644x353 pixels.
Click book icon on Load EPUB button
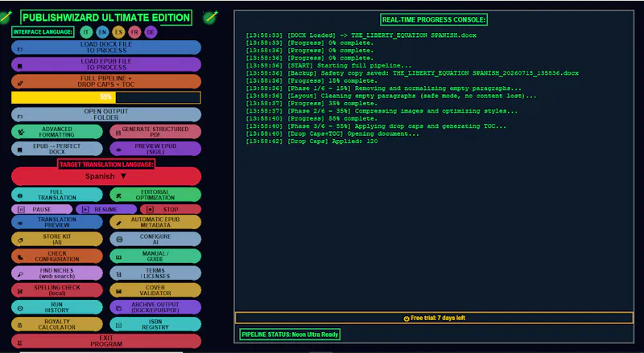point(19,66)
